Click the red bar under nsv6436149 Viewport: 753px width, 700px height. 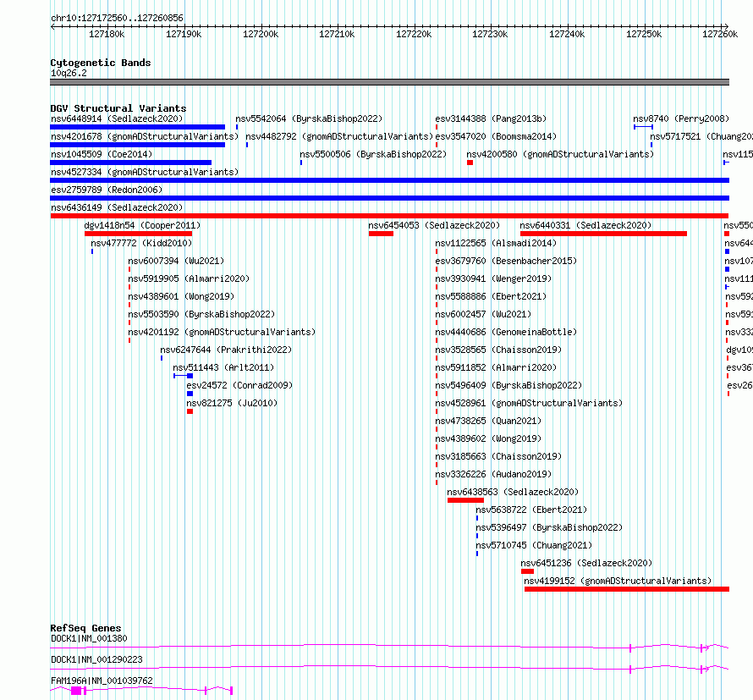pyautogui.click(x=389, y=216)
